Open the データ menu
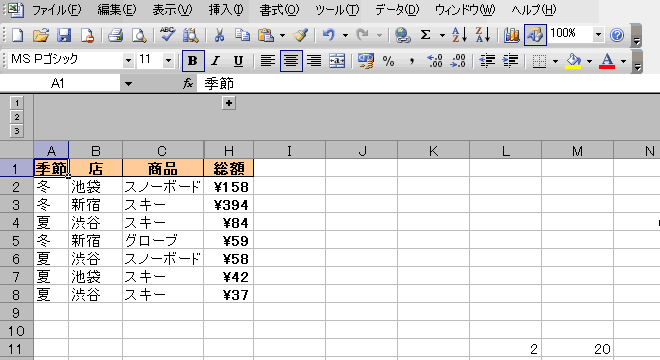Image resolution: width=660 pixels, height=360 pixels. click(x=397, y=9)
